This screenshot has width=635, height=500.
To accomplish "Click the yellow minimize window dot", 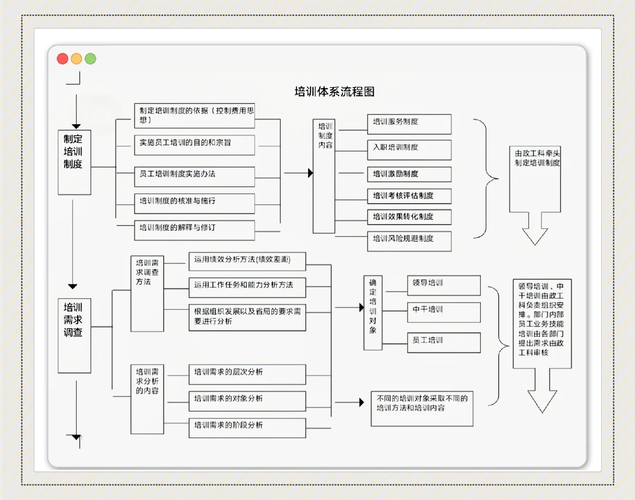I will tap(77, 59).
